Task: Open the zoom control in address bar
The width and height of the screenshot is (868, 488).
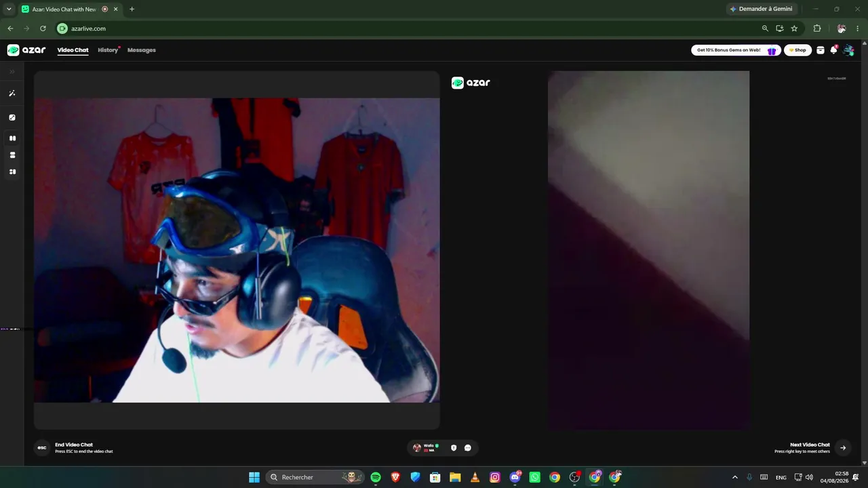Action: tap(765, 28)
